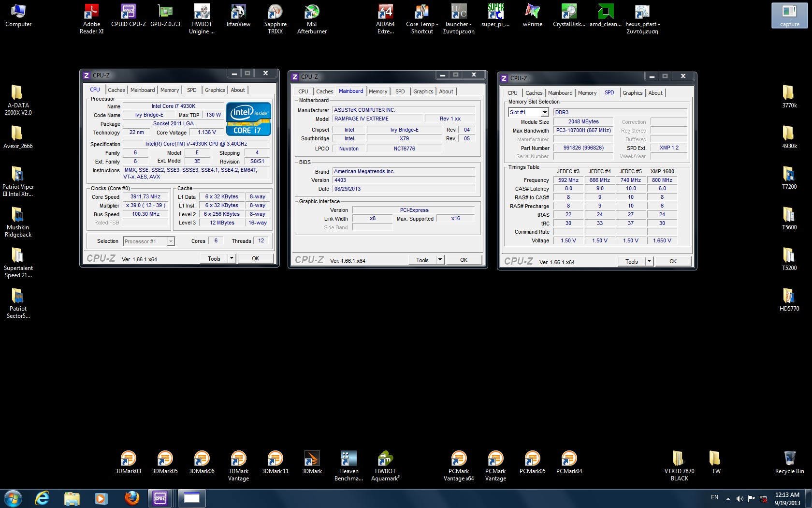Image resolution: width=812 pixels, height=508 pixels.
Task: Switch to Caches tab in the first CPU-Z window
Action: point(116,90)
